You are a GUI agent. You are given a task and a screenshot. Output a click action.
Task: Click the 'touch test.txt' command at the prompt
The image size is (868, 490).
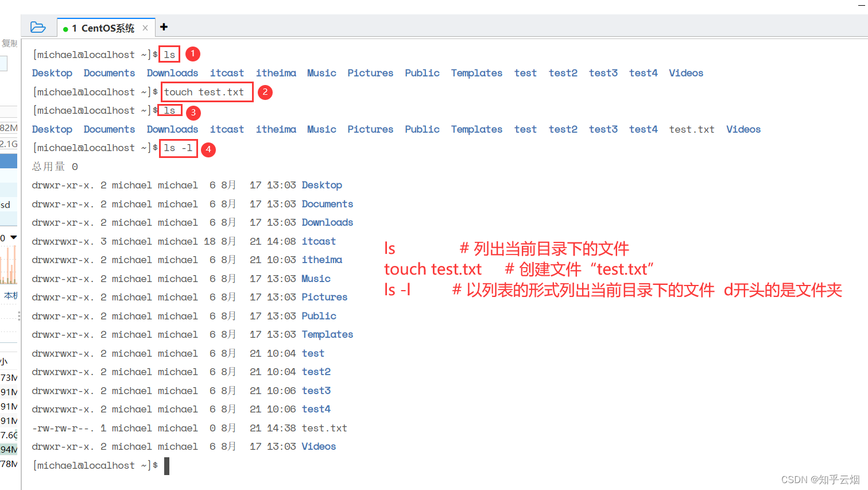click(x=204, y=92)
